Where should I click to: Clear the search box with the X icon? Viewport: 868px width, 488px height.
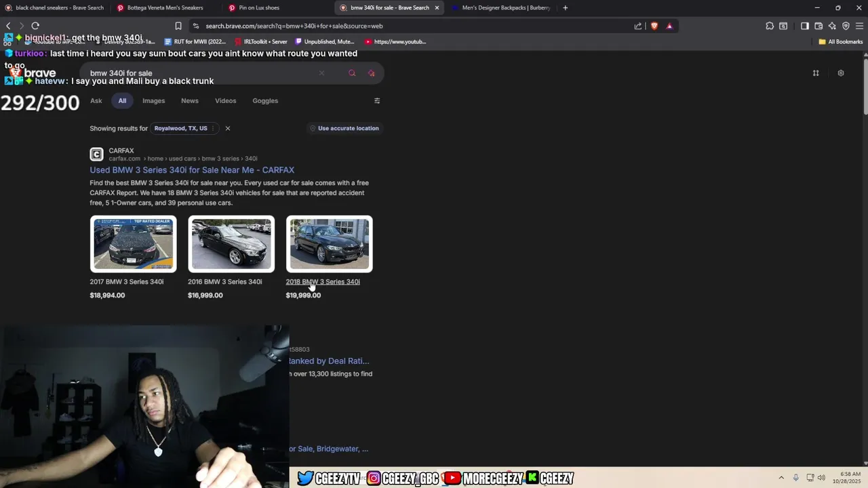click(321, 73)
